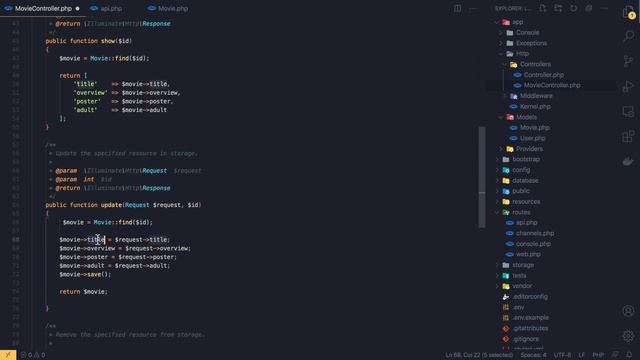Screen dimensions: 640x360
Task: Expand the bootstrap folder
Action: point(526,159)
